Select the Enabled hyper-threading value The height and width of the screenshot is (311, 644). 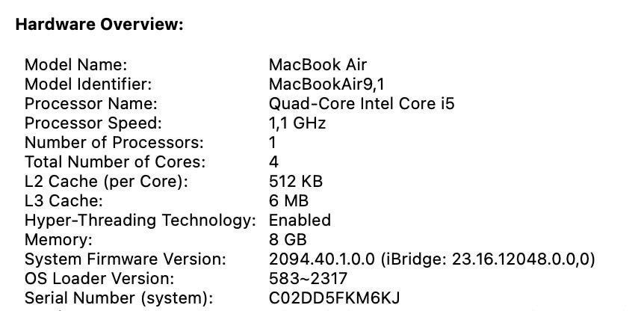point(300,221)
